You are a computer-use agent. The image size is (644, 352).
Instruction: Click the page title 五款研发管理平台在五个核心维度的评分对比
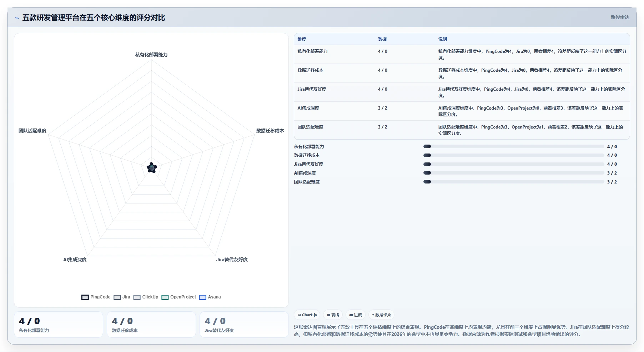tap(94, 18)
